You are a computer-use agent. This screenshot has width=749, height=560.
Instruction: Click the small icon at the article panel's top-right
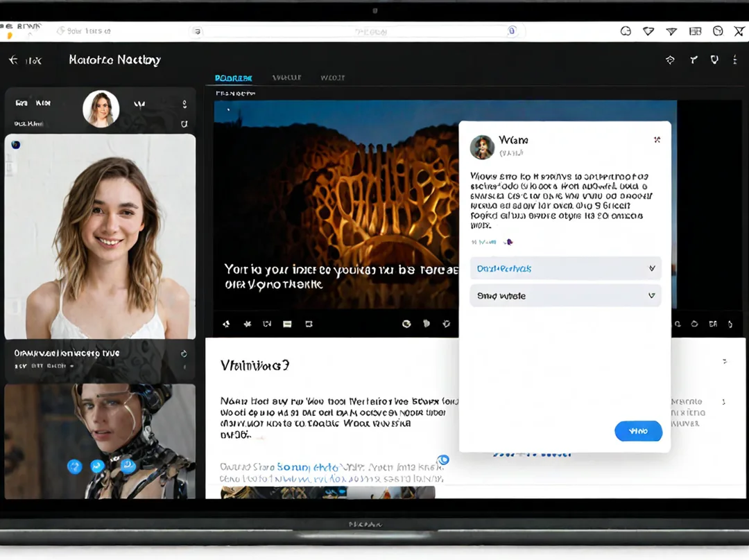[725, 361]
